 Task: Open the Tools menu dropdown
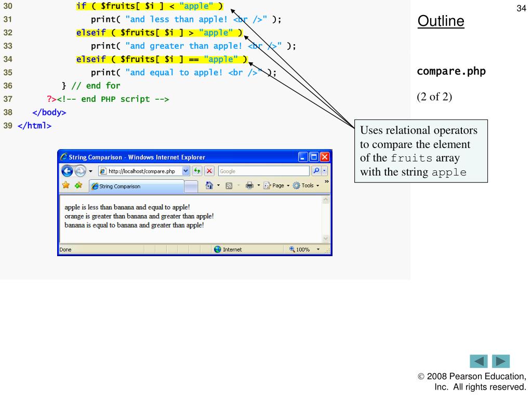pos(306,185)
